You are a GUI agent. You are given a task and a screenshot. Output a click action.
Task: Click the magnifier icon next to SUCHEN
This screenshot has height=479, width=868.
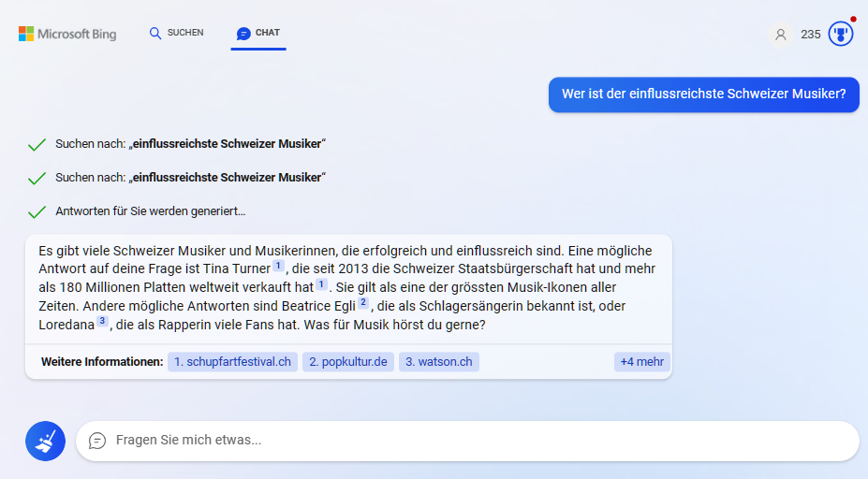pyautogui.click(x=155, y=33)
